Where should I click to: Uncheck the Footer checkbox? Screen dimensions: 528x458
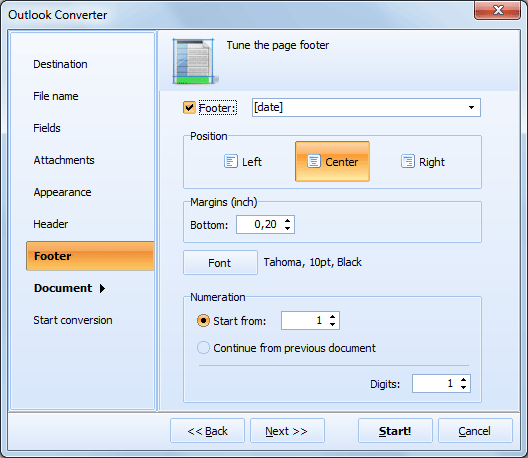point(189,108)
